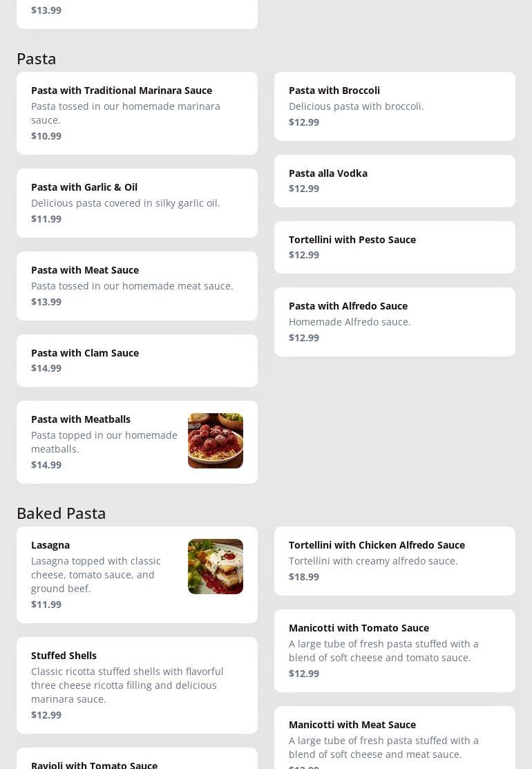Click the Pasta category heading
Screen dimensions: 532x769
tap(37, 59)
